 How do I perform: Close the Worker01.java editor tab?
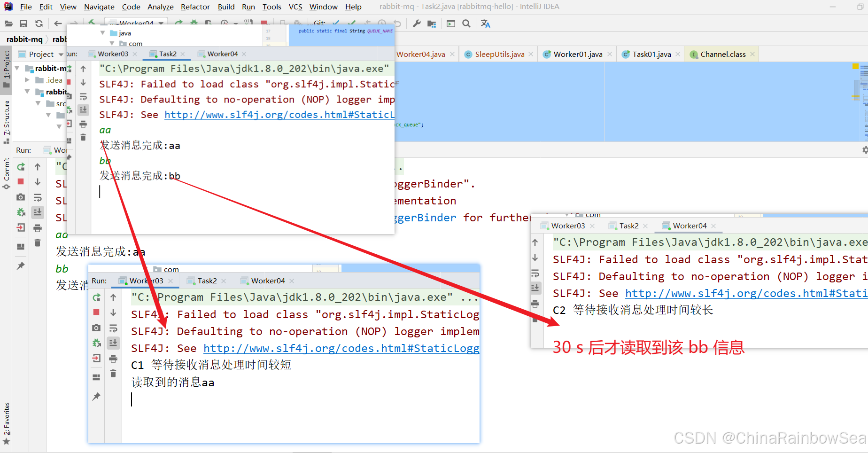pos(610,54)
